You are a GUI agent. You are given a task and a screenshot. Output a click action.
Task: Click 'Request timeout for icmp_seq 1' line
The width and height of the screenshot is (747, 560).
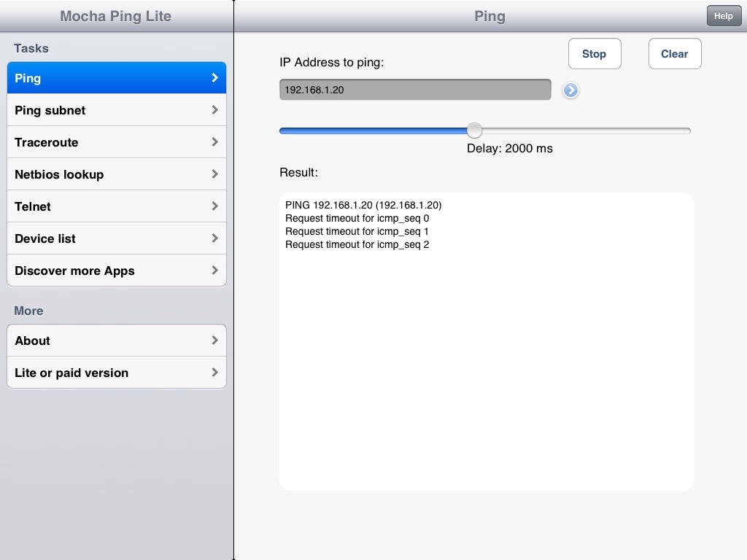357,231
